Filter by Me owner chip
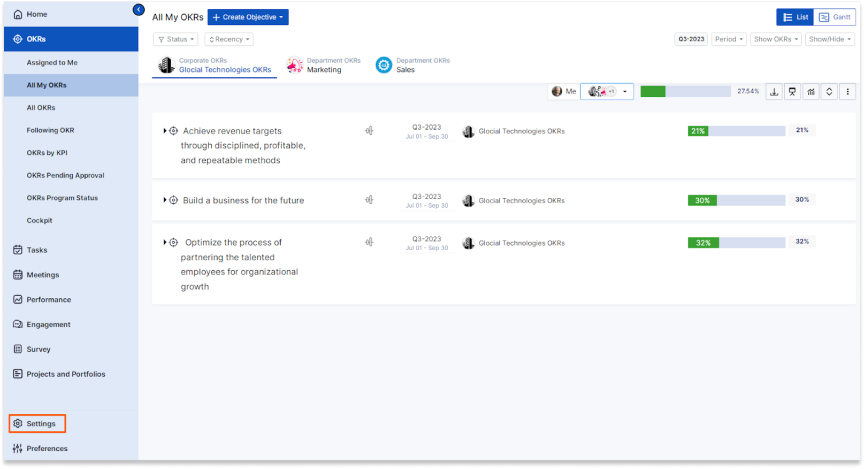This screenshot has height=469, width=864. click(x=564, y=92)
